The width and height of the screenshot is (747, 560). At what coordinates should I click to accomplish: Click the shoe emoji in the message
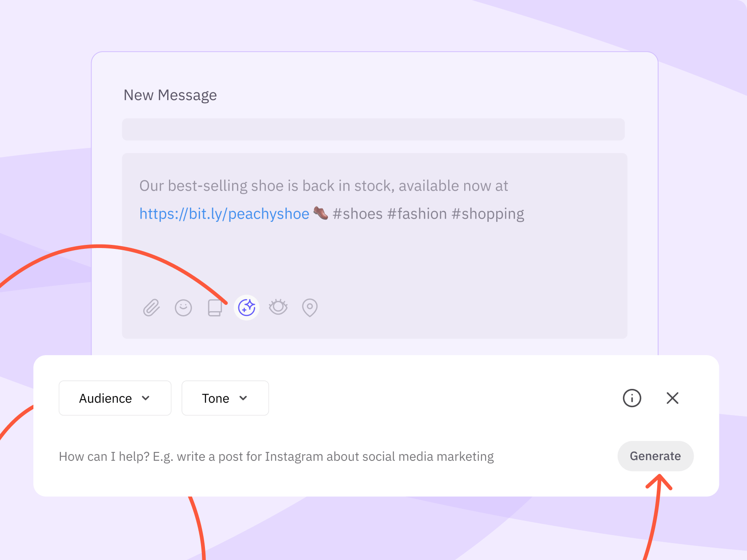321,213
